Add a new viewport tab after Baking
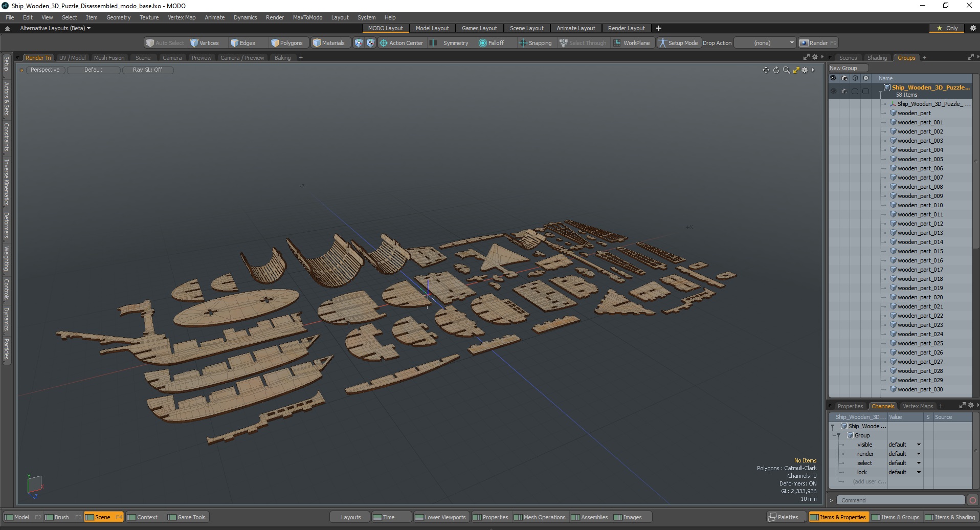The image size is (980, 530). [301, 58]
